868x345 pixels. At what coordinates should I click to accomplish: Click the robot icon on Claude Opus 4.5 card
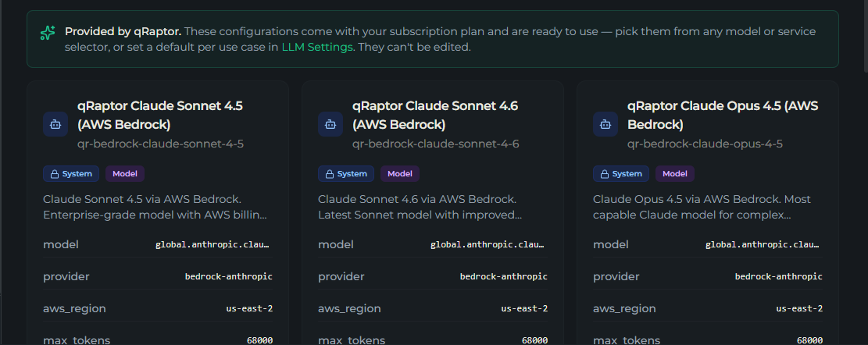(605, 124)
